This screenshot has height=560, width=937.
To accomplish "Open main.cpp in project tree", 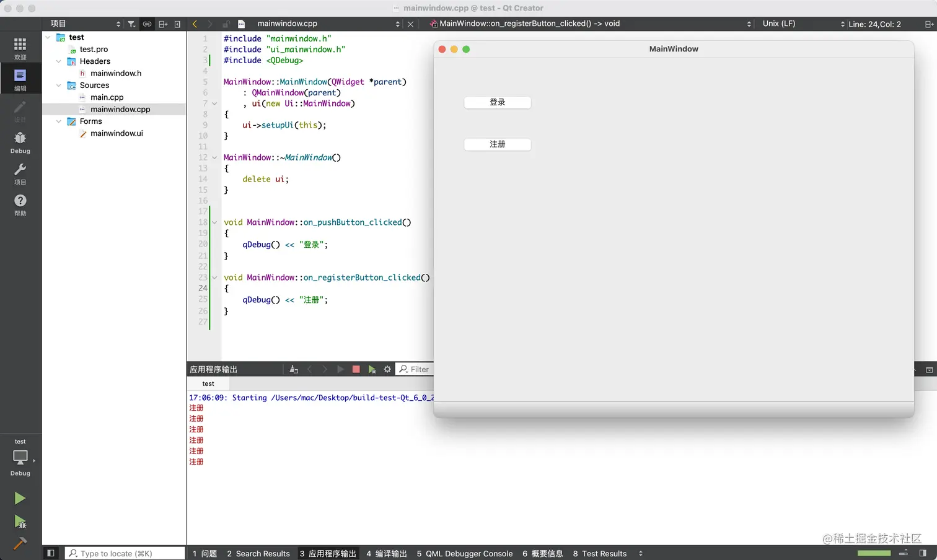I will point(107,97).
